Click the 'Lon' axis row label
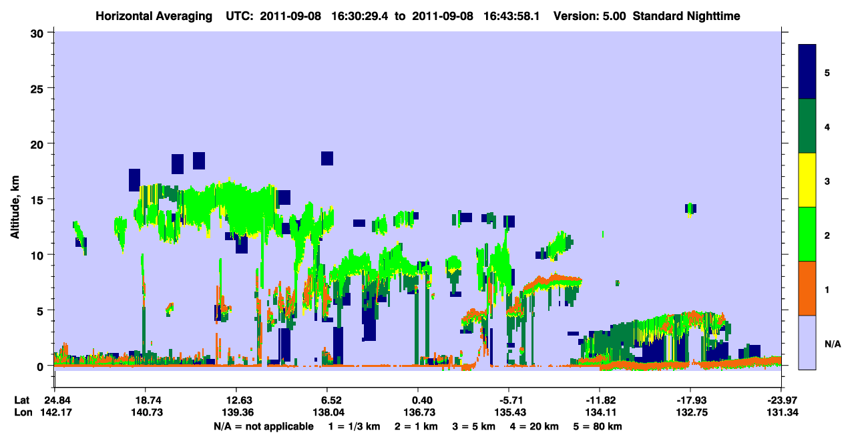This screenshot has width=868, height=445. tap(23, 412)
